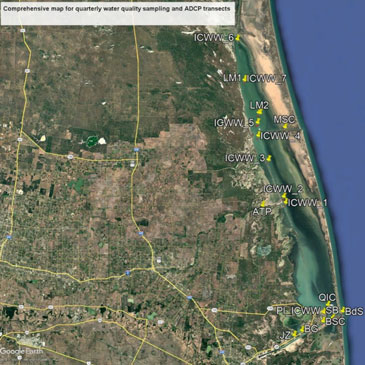Select the ICWW_2 pushpin marker
The image size is (365, 365).
click(284, 195)
